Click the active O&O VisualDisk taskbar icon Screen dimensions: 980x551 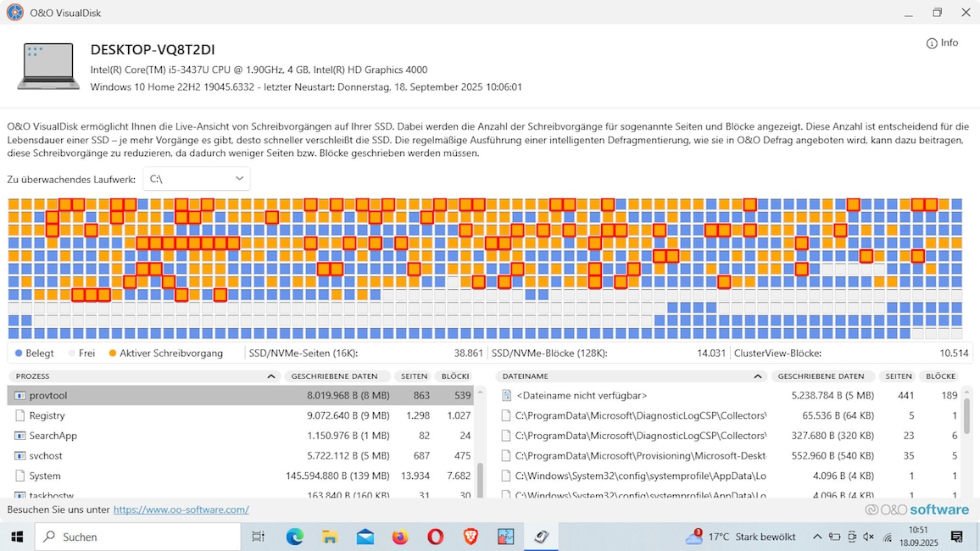pos(541,537)
